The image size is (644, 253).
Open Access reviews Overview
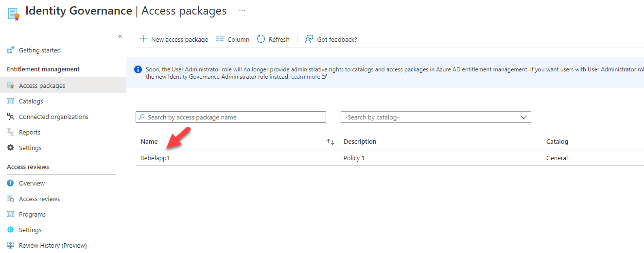click(x=32, y=183)
